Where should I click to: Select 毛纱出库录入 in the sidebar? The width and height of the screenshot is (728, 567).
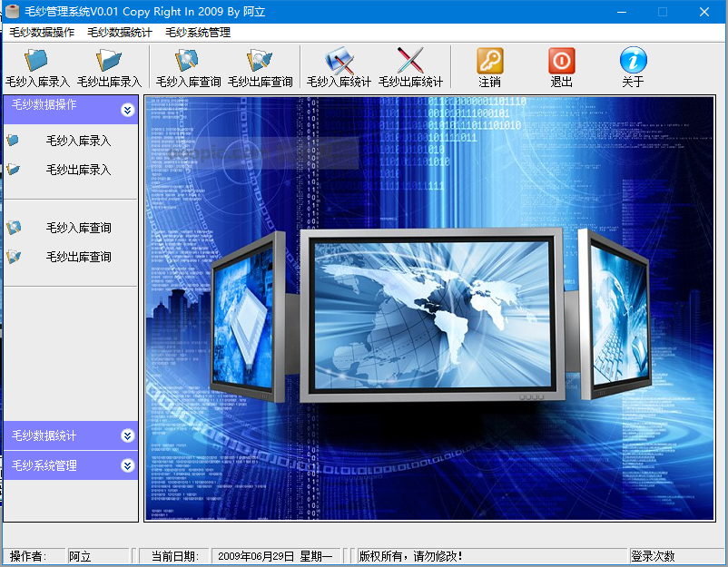tap(78, 170)
